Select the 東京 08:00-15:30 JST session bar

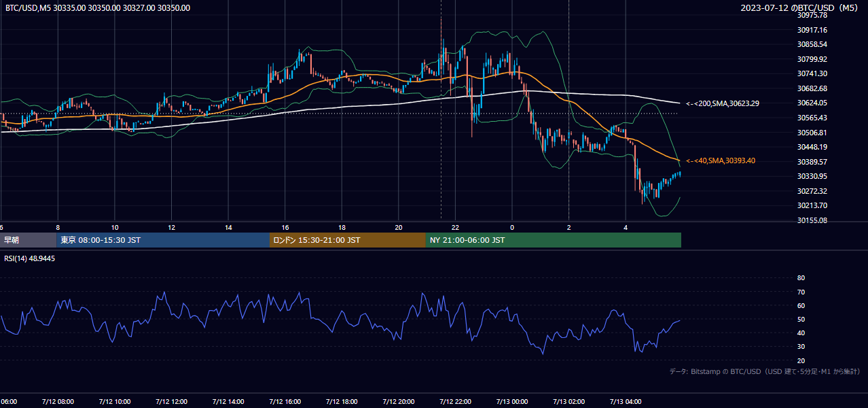tap(163, 240)
